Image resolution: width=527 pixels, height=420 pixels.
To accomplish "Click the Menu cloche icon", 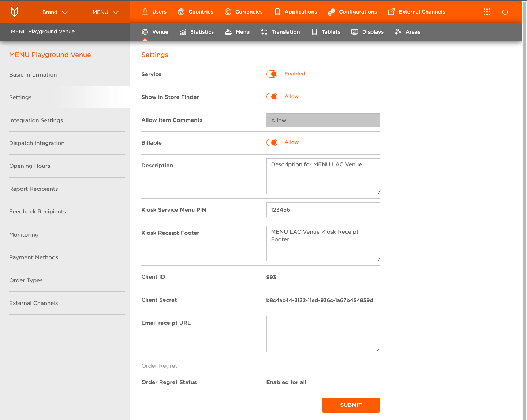I will (x=228, y=32).
